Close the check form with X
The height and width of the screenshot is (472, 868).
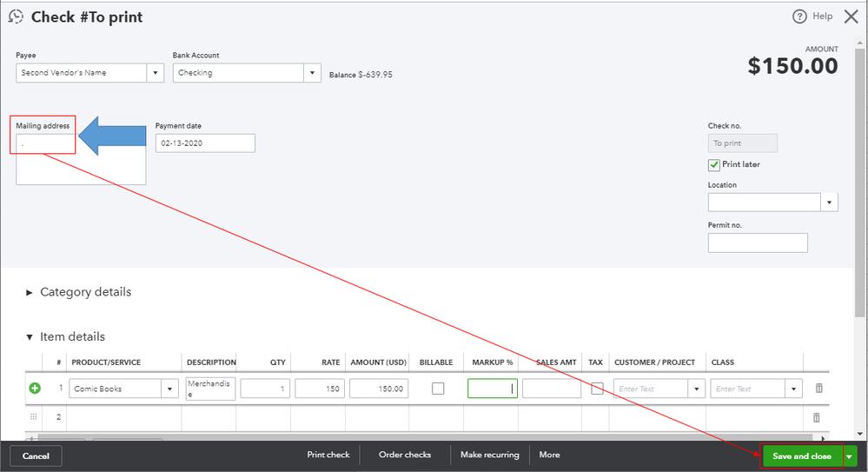click(851, 17)
